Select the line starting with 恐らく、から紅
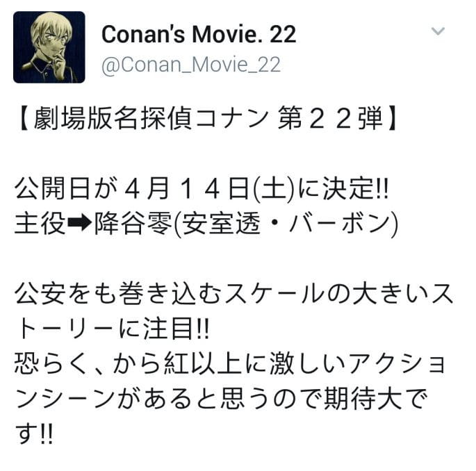 pyautogui.click(x=230, y=363)
